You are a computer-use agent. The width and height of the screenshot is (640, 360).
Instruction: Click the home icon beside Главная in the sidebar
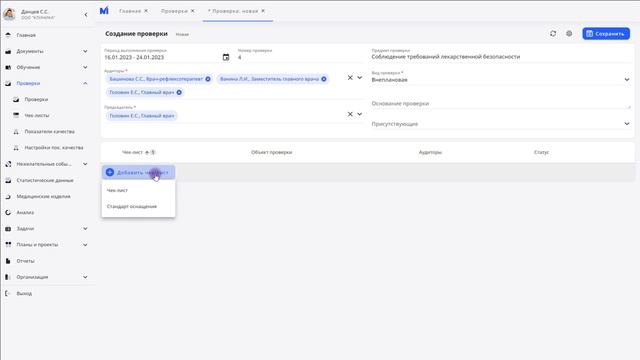pos(8,35)
